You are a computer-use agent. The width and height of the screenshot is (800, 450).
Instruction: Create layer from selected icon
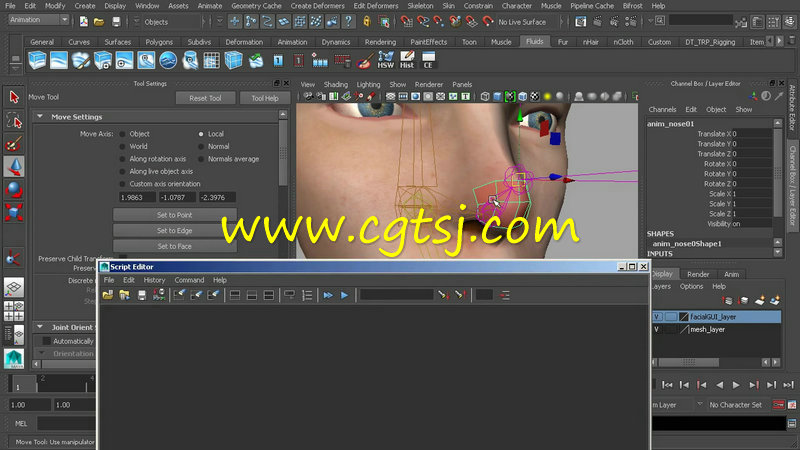click(x=774, y=301)
